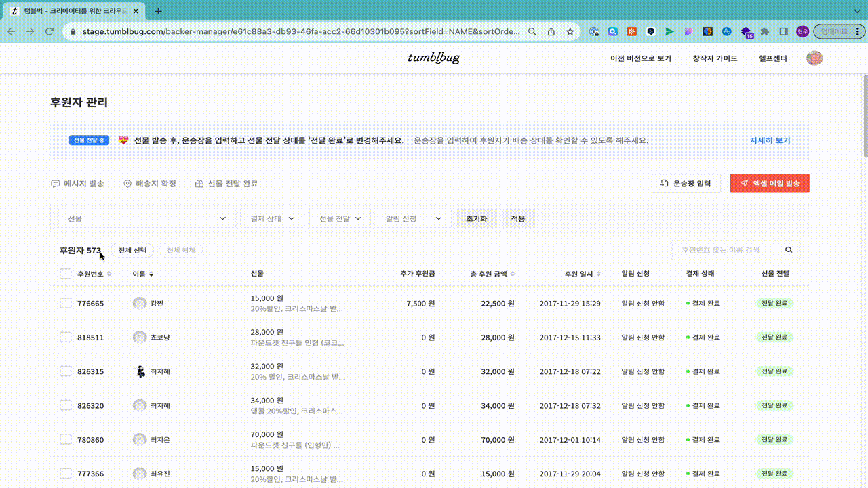
Task: Sort by 후원 일시 column
Action: click(599, 274)
